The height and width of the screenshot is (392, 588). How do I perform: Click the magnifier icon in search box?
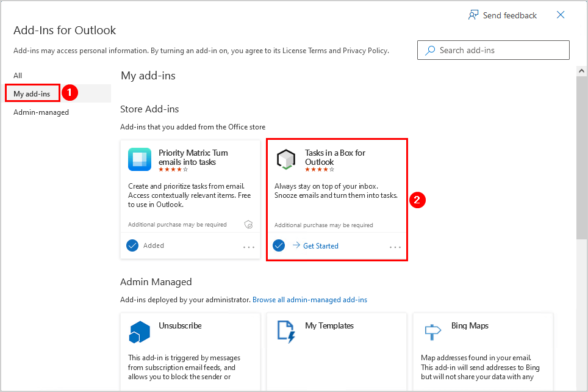(x=430, y=51)
